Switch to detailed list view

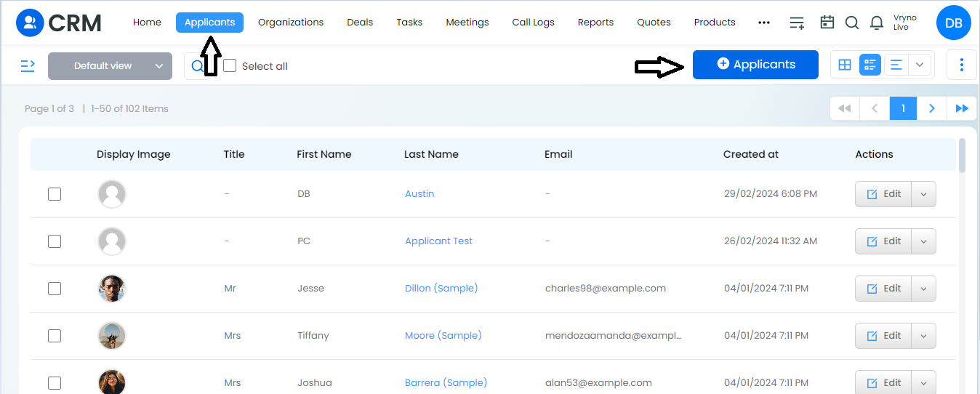pos(869,65)
